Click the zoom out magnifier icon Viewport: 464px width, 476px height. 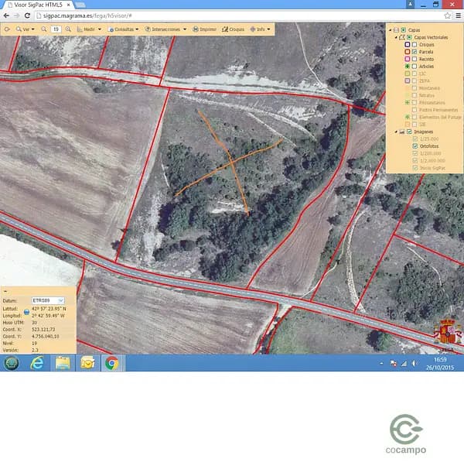point(45,29)
